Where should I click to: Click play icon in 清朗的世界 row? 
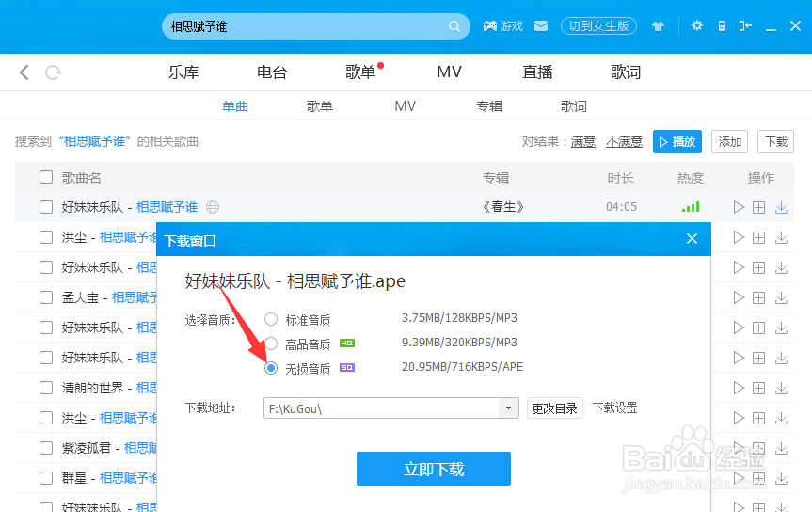click(739, 388)
